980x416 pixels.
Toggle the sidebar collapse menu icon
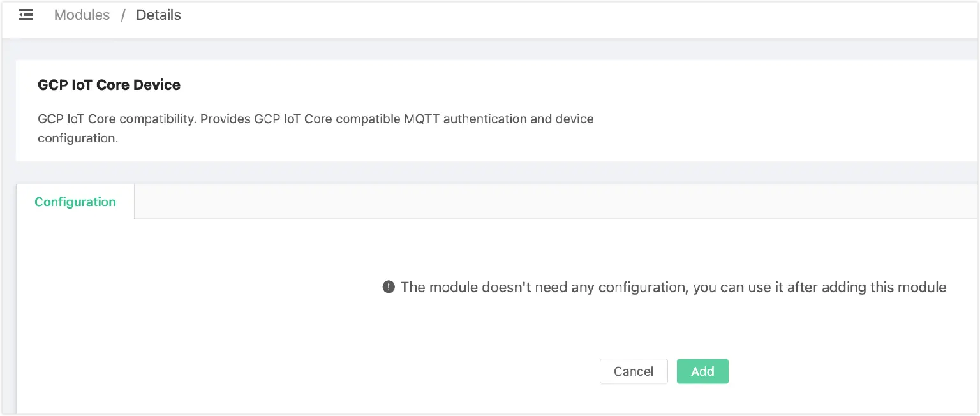(26, 15)
